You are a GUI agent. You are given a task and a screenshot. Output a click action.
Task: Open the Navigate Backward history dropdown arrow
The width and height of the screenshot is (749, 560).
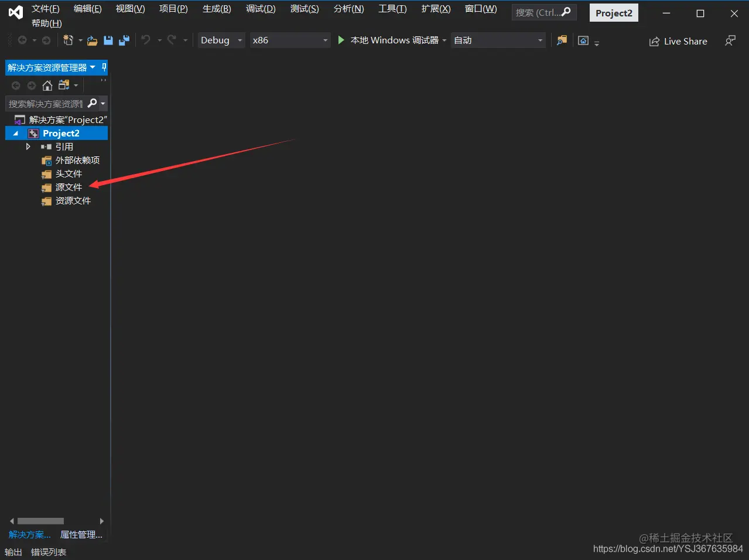click(35, 40)
